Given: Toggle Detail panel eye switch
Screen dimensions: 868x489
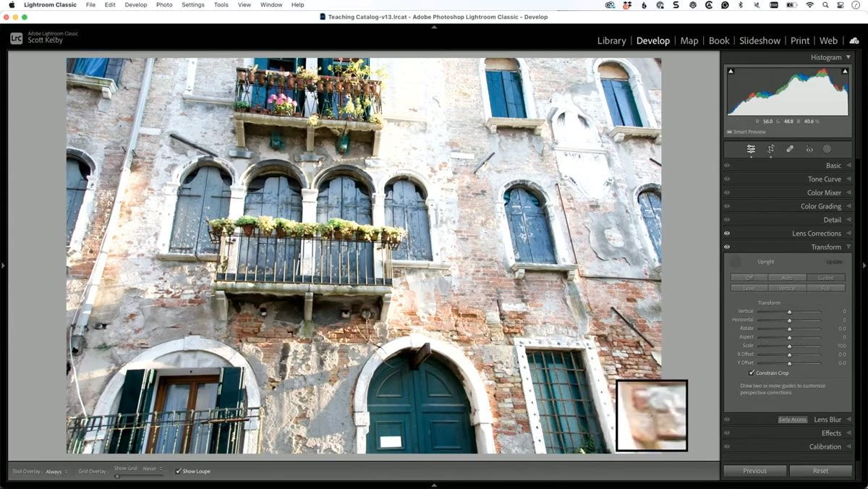Looking at the screenshot, I should pyautogui.click(x=727, y=220).
